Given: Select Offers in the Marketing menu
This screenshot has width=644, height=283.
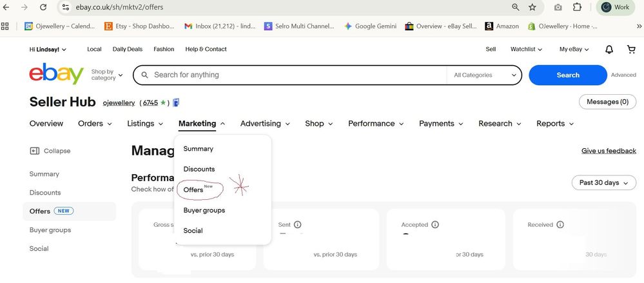Looking at the screenshot, I should [193, 190].
